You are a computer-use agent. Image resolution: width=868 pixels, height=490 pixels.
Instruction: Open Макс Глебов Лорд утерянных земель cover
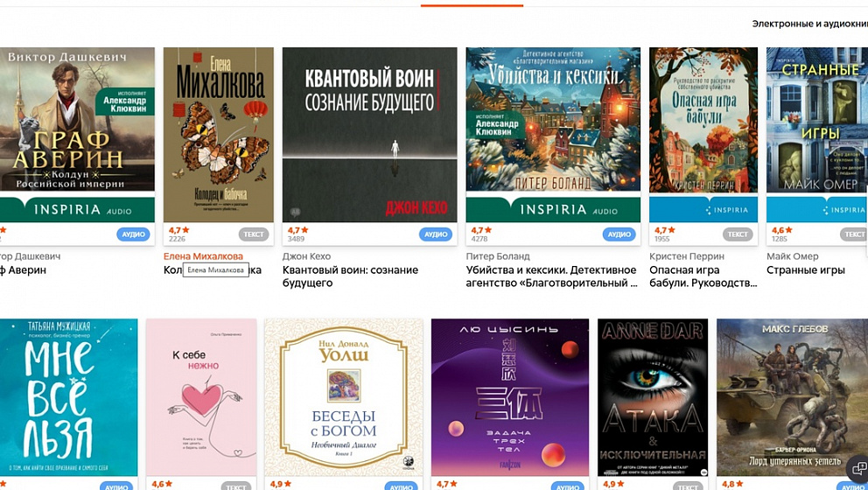coord(792,397)
